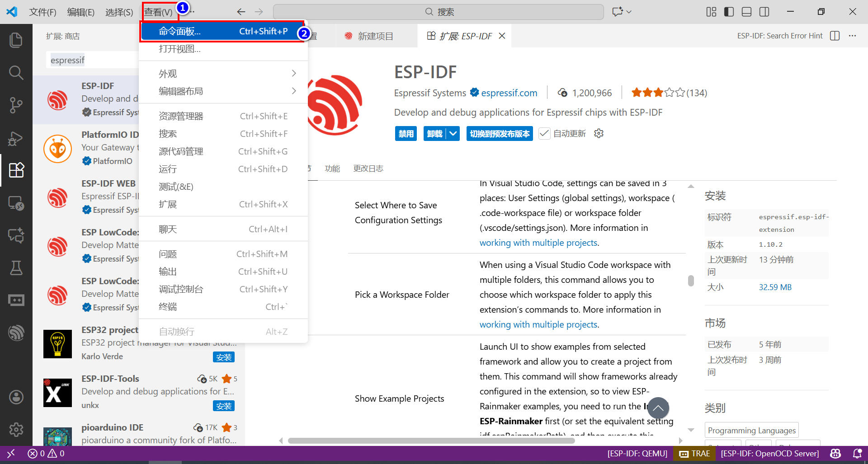Image resolution: width=868 pixels, height=464 pixels.
Task: Open the Search view in activity bar
Action: tap(16, 72)
